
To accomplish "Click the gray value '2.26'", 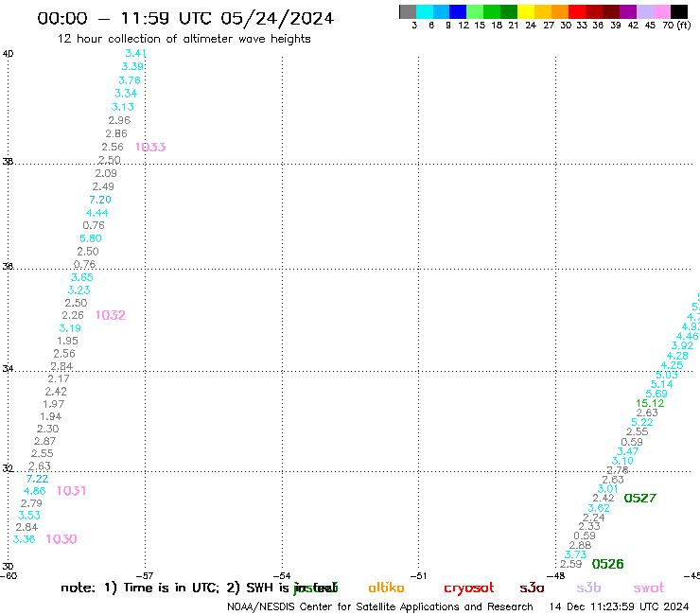I will click(x=73, y=315).
